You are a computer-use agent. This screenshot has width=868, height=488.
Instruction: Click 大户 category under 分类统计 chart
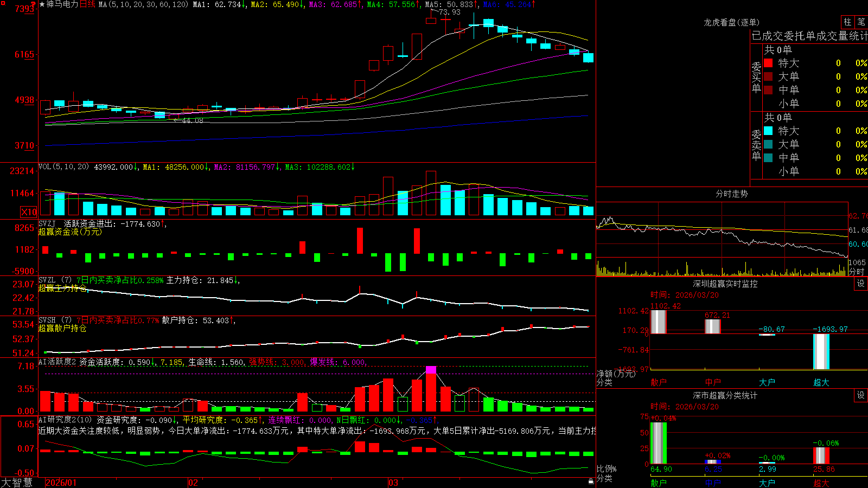tap(767, 483)
